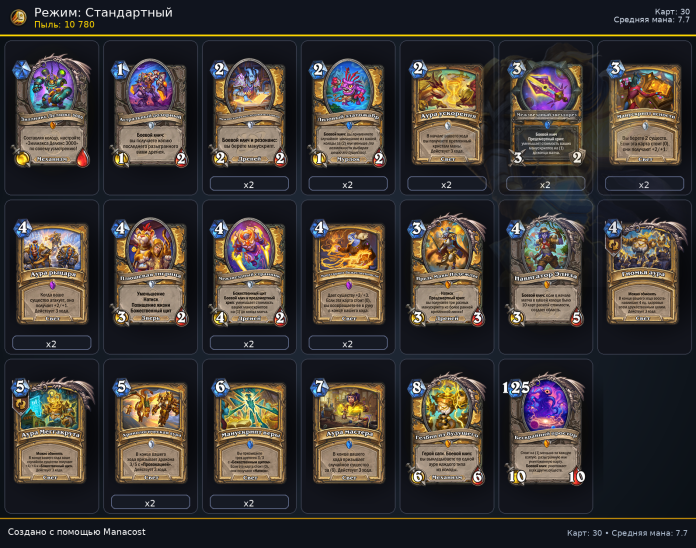Screen dimensions: 696x548
Task: Select the purple dagger weapon card
Action: 546,114
